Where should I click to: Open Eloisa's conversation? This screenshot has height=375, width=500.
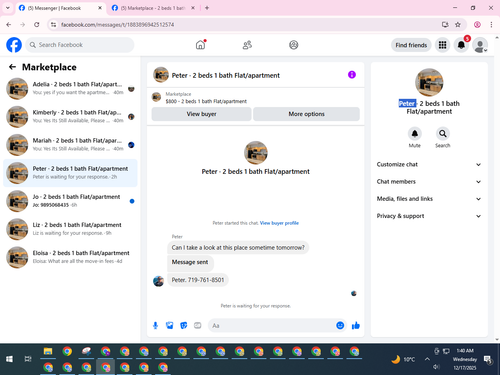[70, 257]
